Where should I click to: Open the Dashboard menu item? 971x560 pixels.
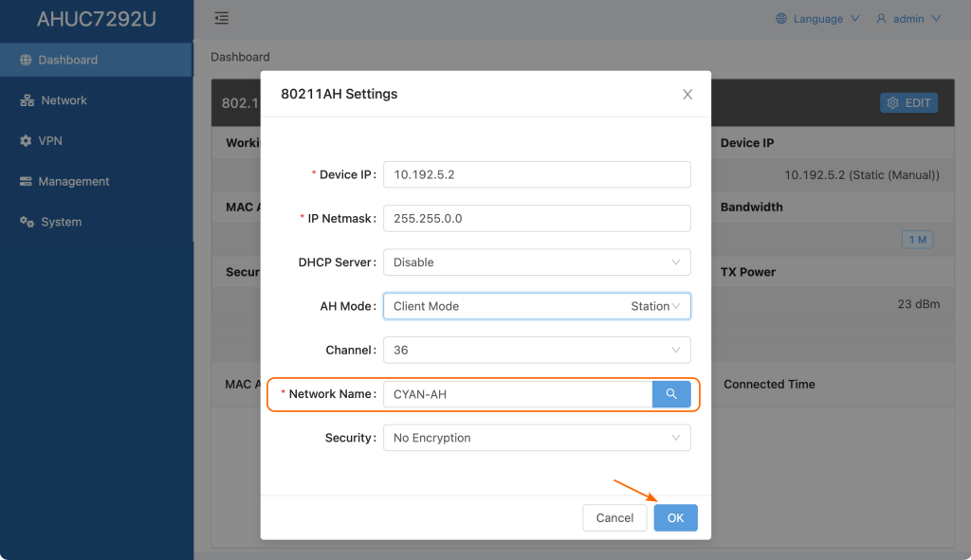click(x=97, y=60)
